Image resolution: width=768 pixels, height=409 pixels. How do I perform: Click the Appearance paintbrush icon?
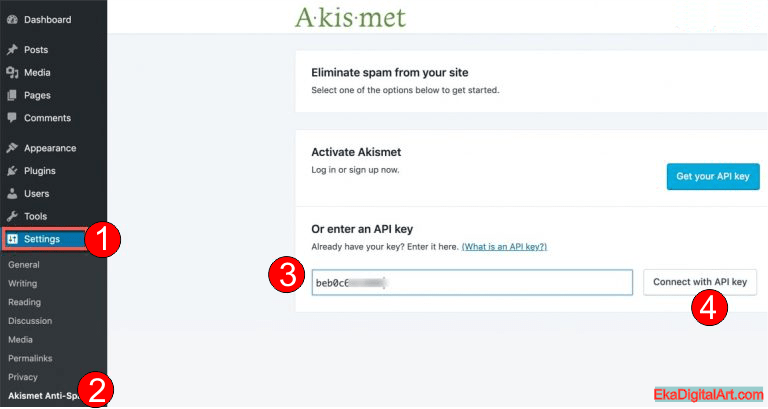pos(12,148)
